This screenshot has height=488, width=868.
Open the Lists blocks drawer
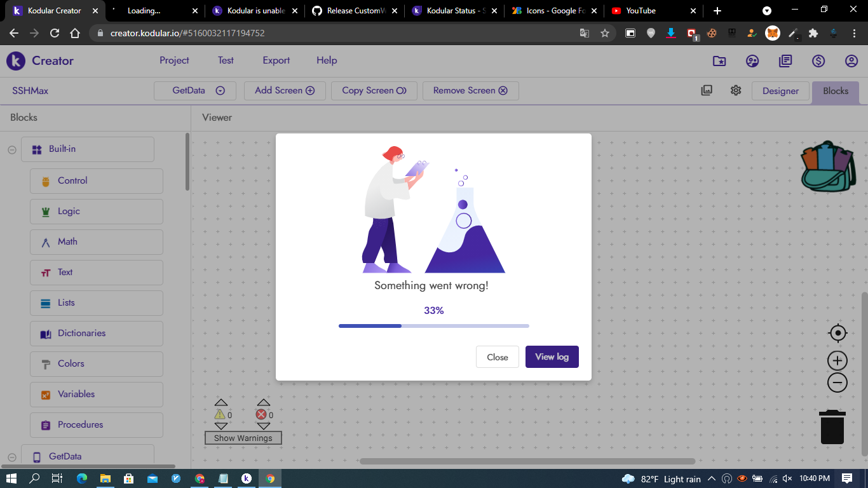point(97,302)
